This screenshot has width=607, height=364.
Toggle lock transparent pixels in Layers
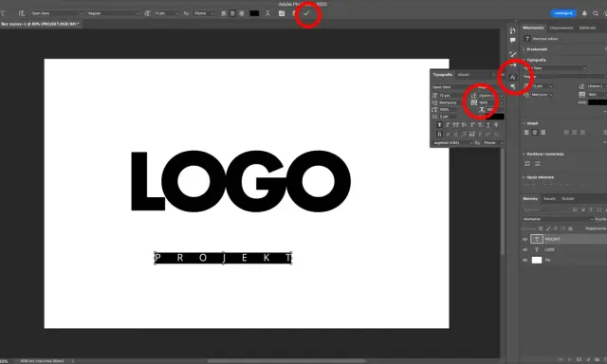[541, 228]
